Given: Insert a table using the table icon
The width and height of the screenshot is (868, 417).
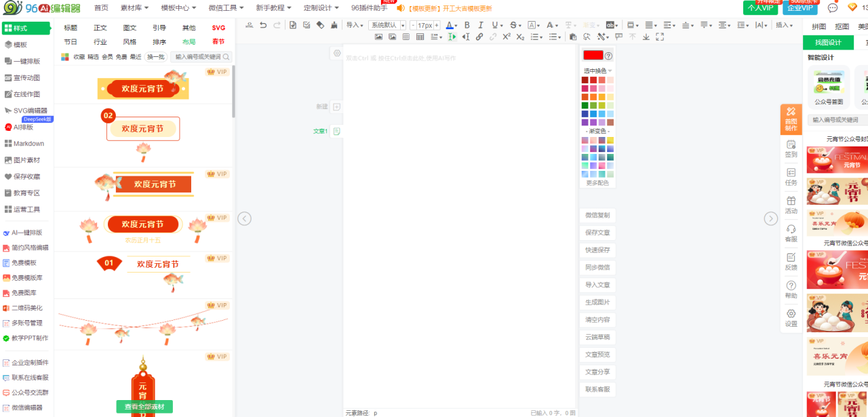Looking at the screenshot, I should click(420, 37).
